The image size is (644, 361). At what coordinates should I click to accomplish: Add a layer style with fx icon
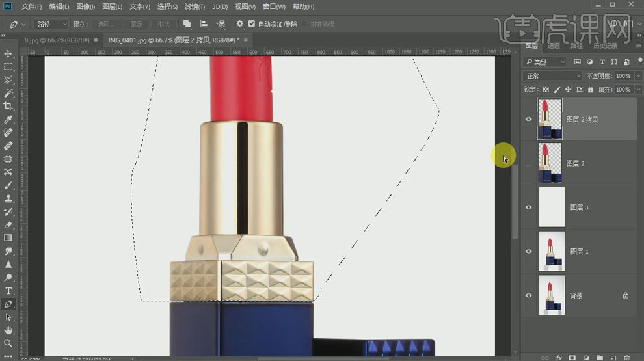click(x=559, y=358)
